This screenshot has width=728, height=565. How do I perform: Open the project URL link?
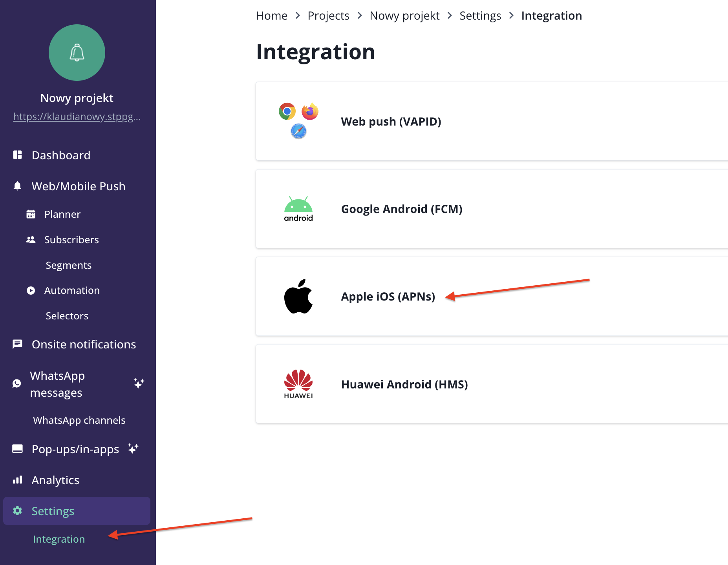77,117
